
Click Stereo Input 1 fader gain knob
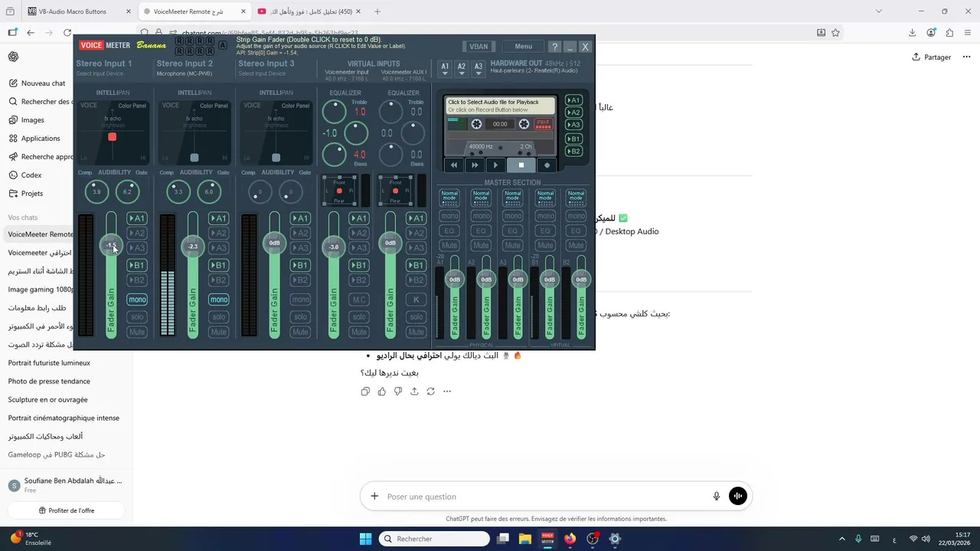click(112, 246)
